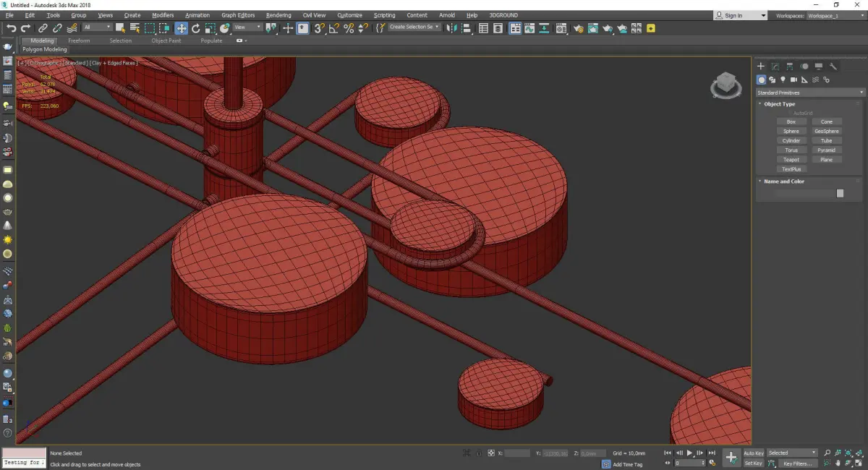
Task: Click the Play Animation button
Action: (x=689, y=453)
